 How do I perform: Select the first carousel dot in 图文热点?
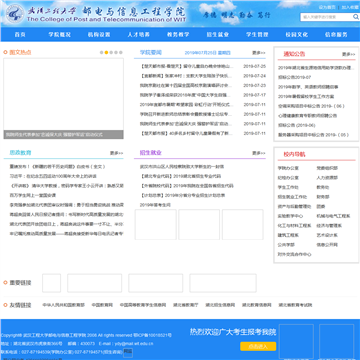[102, 52]
